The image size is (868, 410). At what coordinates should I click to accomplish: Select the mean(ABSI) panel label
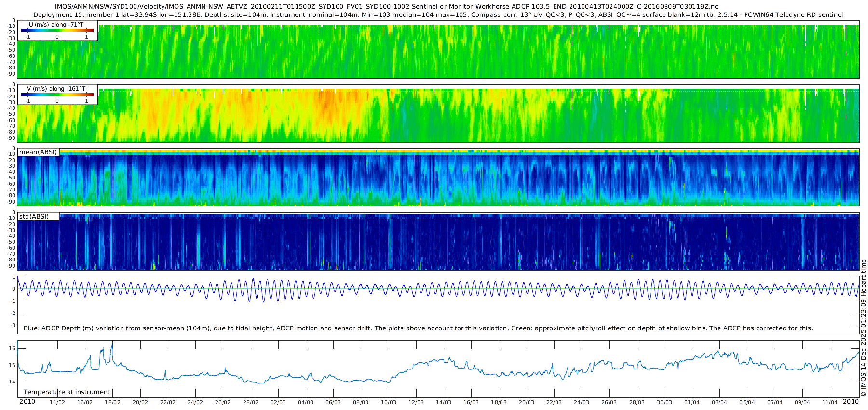click(38, 152)
